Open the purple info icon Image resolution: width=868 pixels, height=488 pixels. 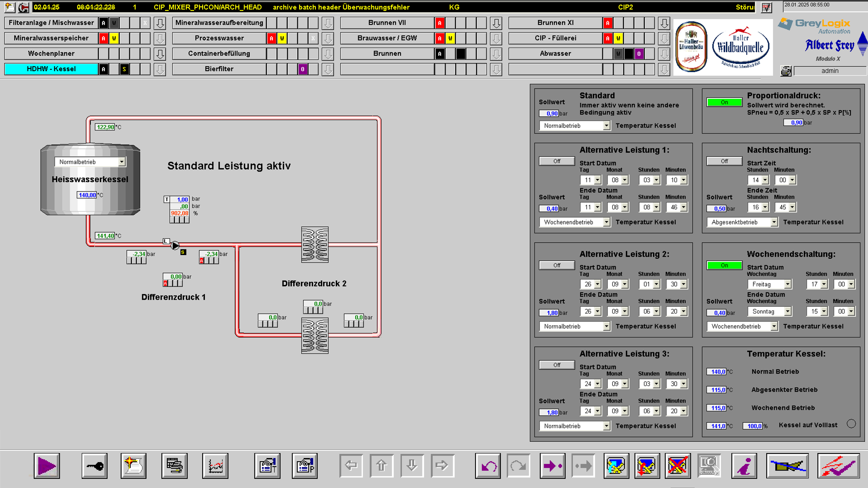pos(744,466)
